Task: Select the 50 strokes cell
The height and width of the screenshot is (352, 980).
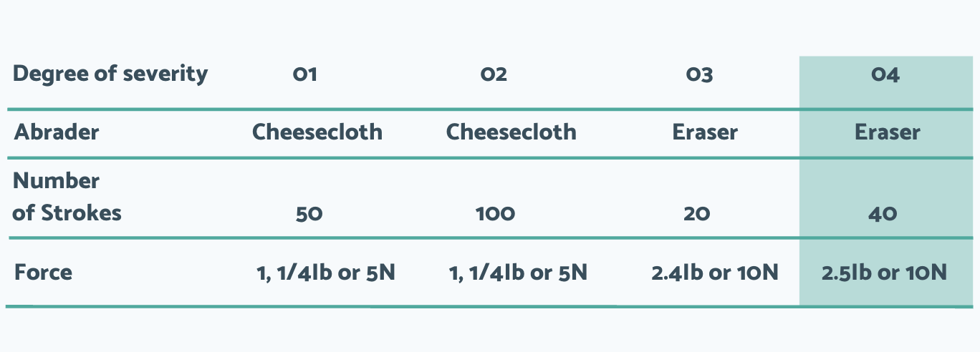Action: [x=309, y=214]
